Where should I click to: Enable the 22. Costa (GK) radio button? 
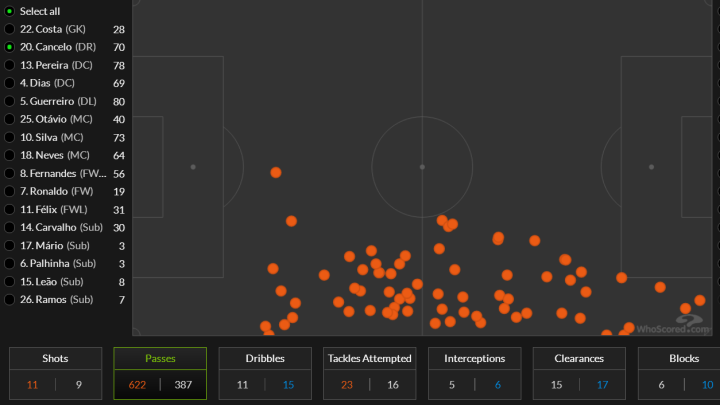point(9,29)
